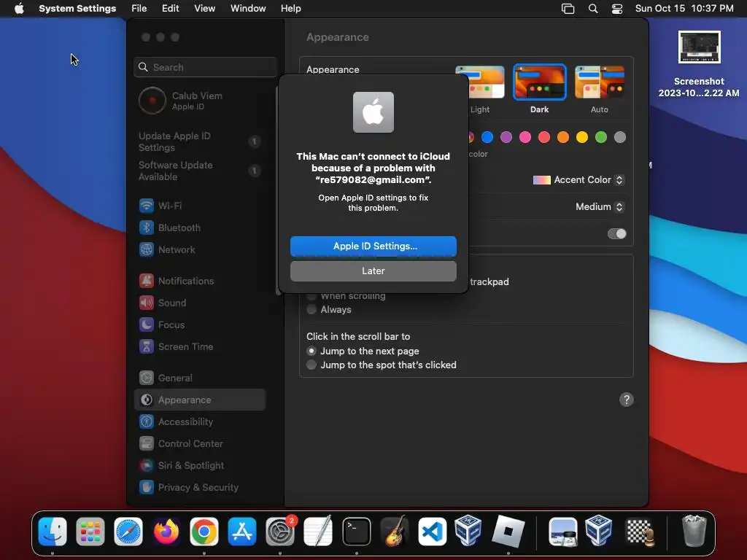Open Software Update Available item

pos(199,171)
